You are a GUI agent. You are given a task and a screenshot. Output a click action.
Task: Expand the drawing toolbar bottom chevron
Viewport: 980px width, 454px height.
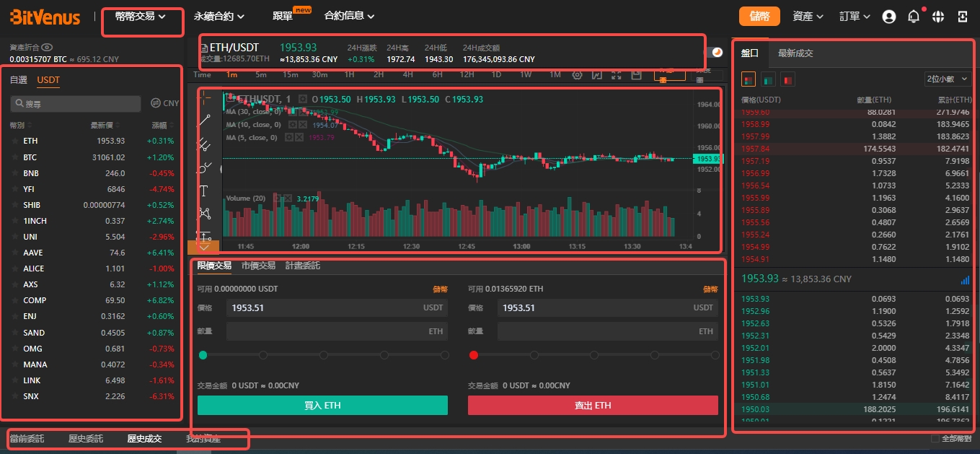coord(203,247)
